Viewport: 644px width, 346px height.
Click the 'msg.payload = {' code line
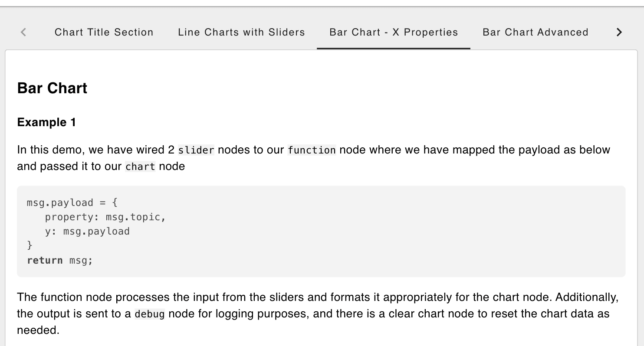[x=72, y=202]
